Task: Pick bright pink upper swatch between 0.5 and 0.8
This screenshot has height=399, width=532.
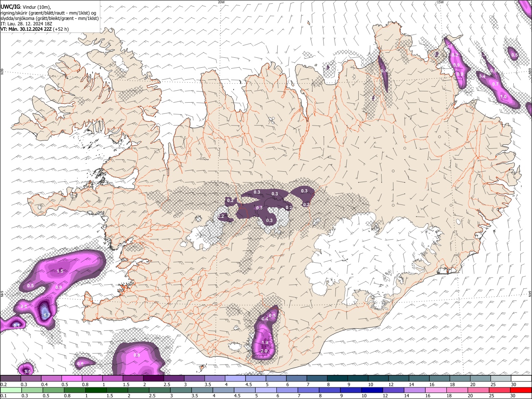Action: click(x=71, y=379)
